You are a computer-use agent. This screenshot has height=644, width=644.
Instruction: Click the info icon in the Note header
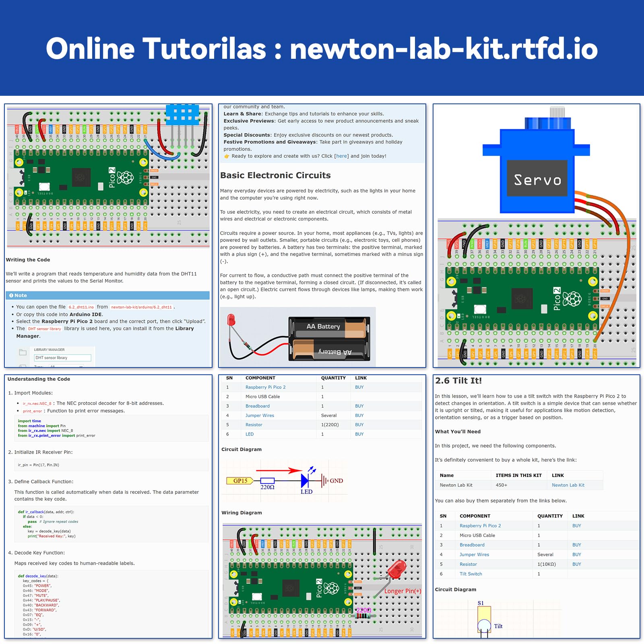(x=11, y=295)
